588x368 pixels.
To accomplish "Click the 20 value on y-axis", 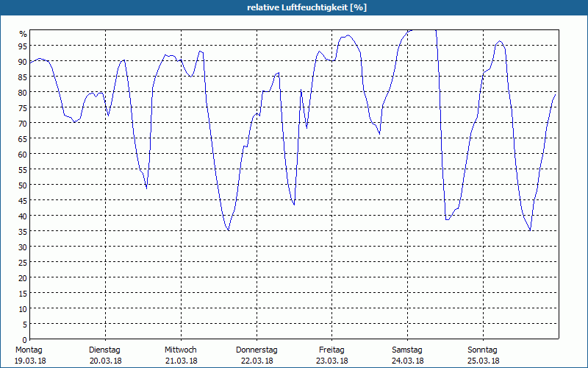I will pos(23,278).
